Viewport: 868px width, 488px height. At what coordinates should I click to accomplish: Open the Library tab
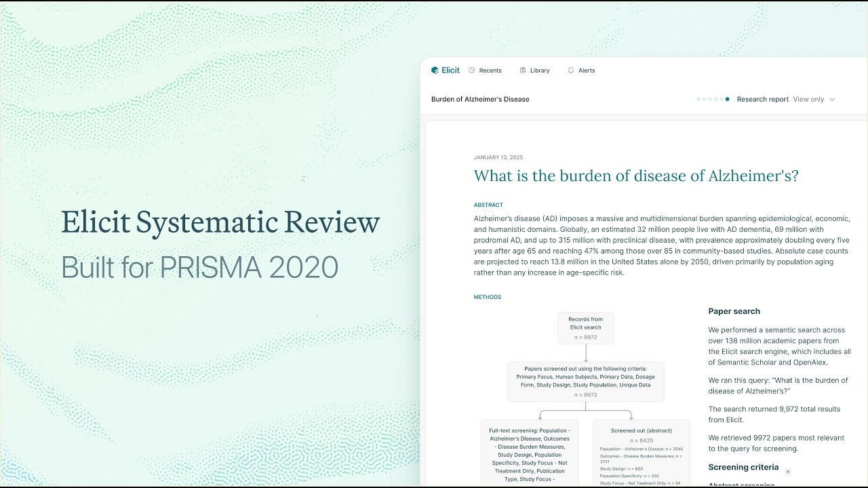[534, 70]
